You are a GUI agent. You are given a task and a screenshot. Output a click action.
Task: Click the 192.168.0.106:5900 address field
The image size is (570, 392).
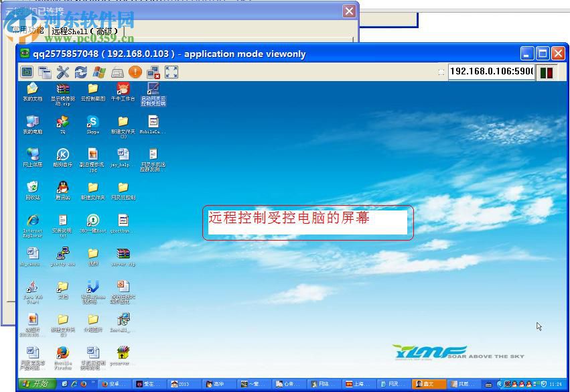point(491,72)
